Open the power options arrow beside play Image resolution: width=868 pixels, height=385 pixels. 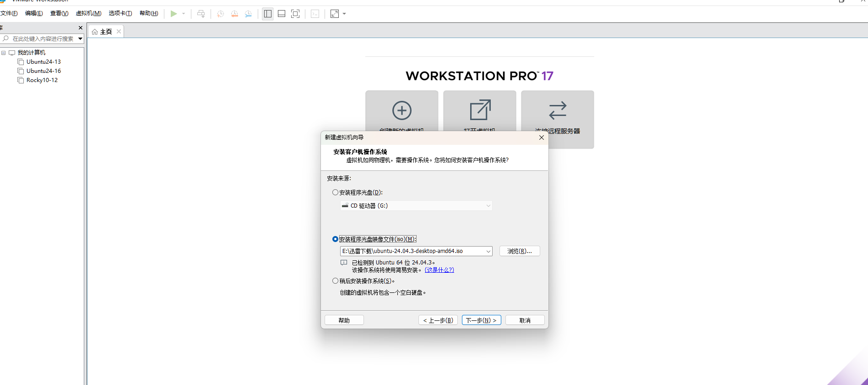point(184,14)
